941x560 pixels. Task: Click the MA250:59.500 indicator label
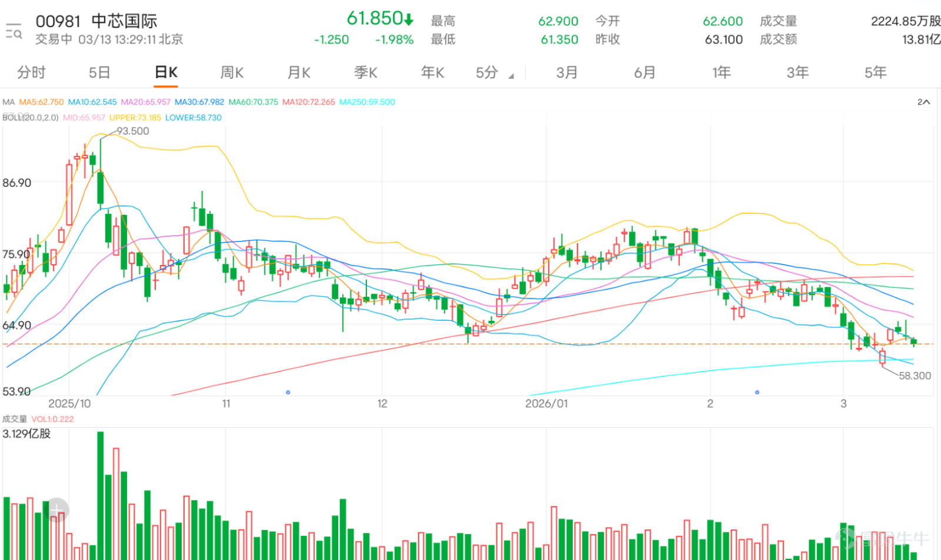click(x=367, y=102)
